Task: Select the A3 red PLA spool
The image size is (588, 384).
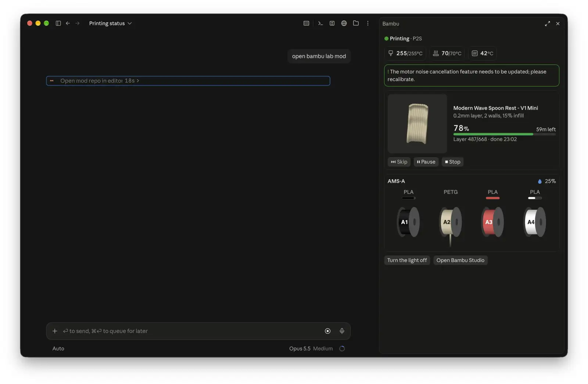Action: (492, 222)
